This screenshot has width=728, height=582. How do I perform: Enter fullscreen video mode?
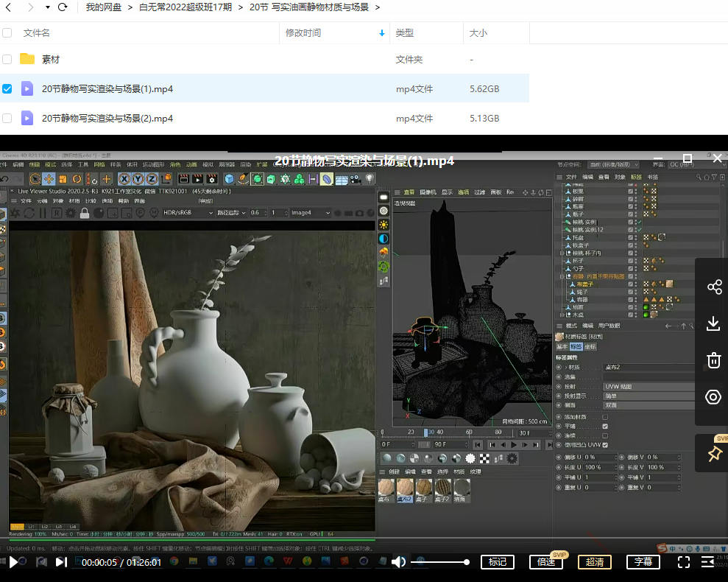click(x=683, y=562)
